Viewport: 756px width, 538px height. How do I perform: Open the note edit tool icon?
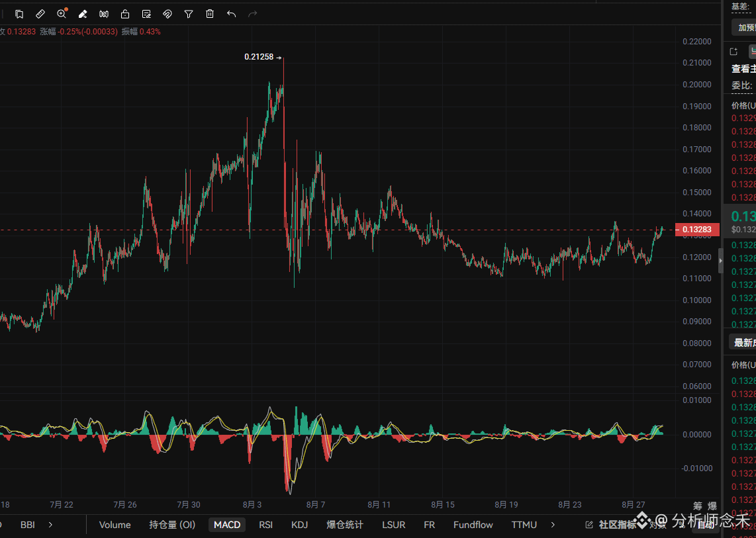point(146,14)
